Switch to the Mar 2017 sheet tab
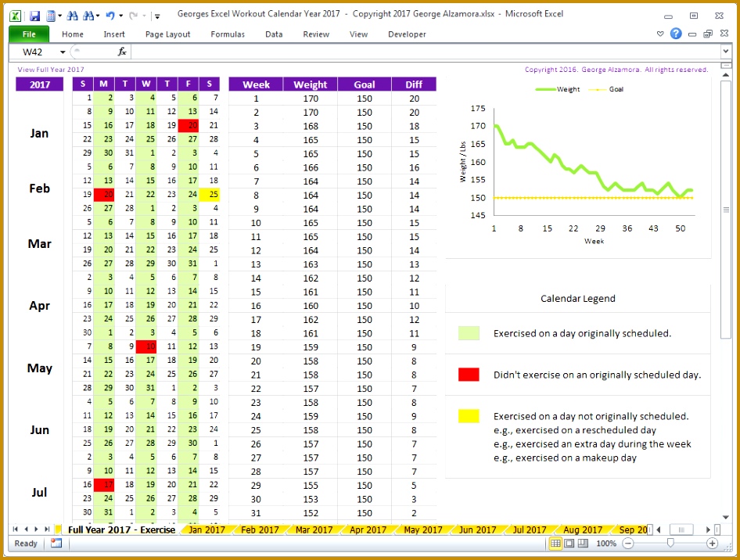 pos(314,529)
